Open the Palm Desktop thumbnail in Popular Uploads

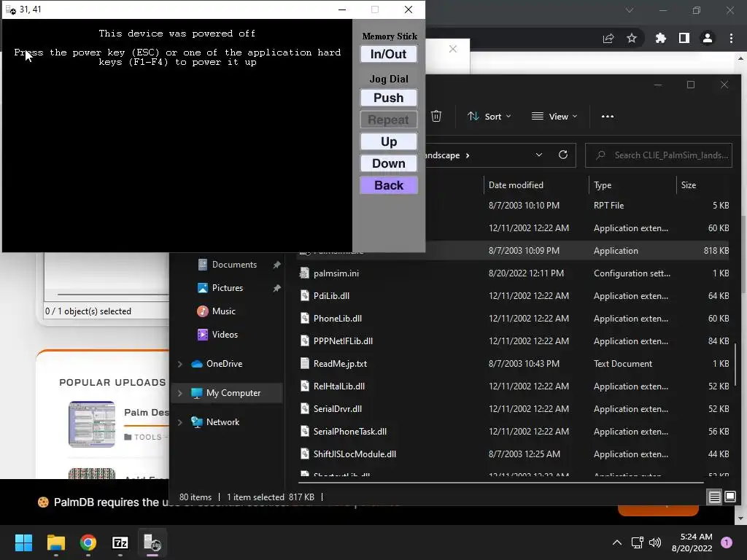tap(92, 424)
